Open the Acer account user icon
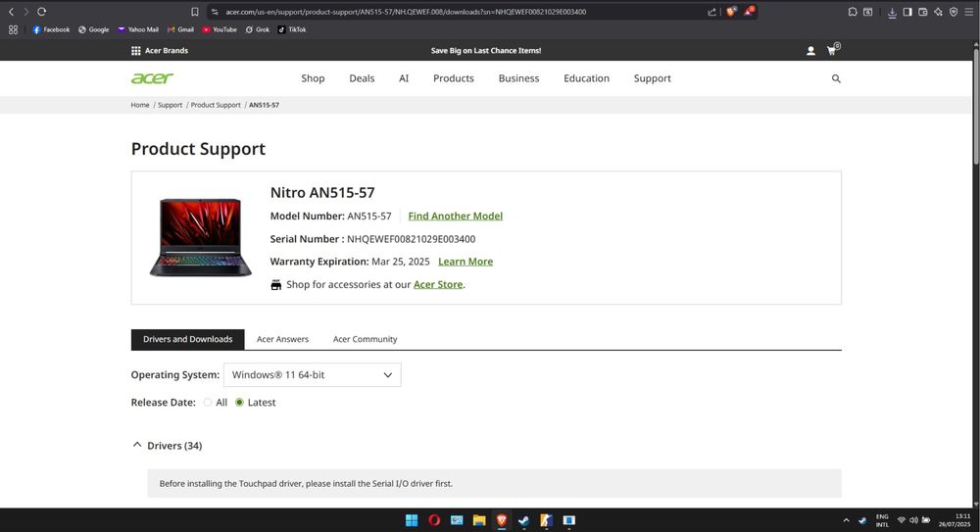This screenshot has width=980, height=532. tap(810, 51)
